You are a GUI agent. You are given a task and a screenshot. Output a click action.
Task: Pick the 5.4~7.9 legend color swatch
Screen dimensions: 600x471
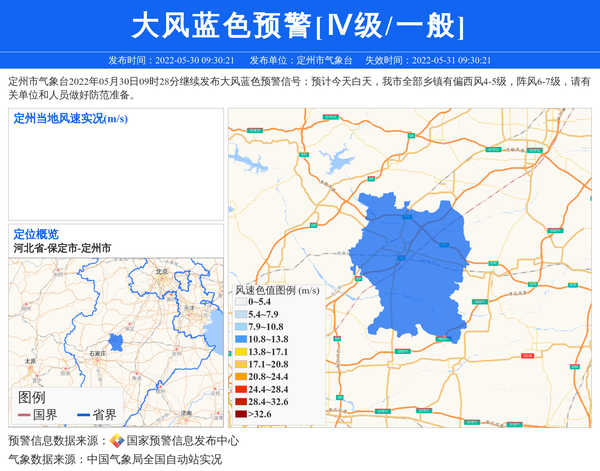pyautogui.click(x=241, y=315)
